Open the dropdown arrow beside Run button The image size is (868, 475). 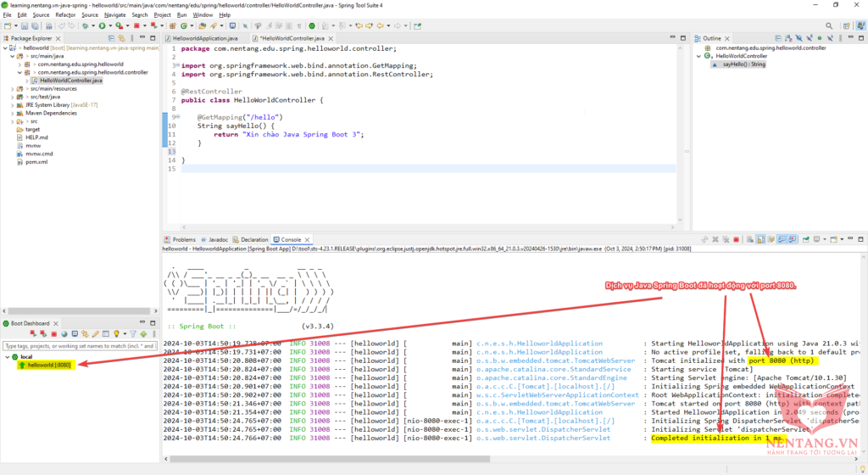tap(110, 26)
